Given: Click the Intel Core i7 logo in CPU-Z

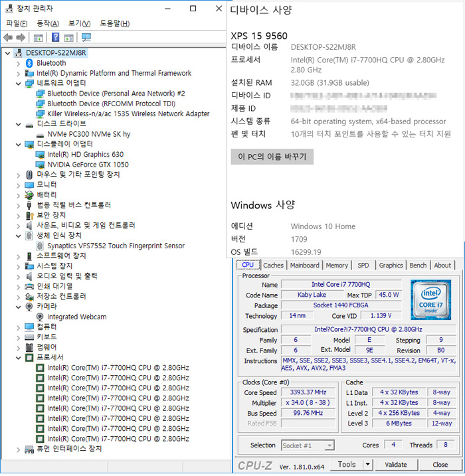Looking at the screenshot, I should tap(430, 300).
